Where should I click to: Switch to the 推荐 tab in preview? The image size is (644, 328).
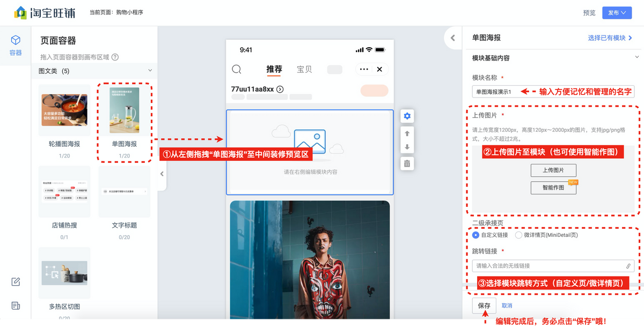click(274, 69)
